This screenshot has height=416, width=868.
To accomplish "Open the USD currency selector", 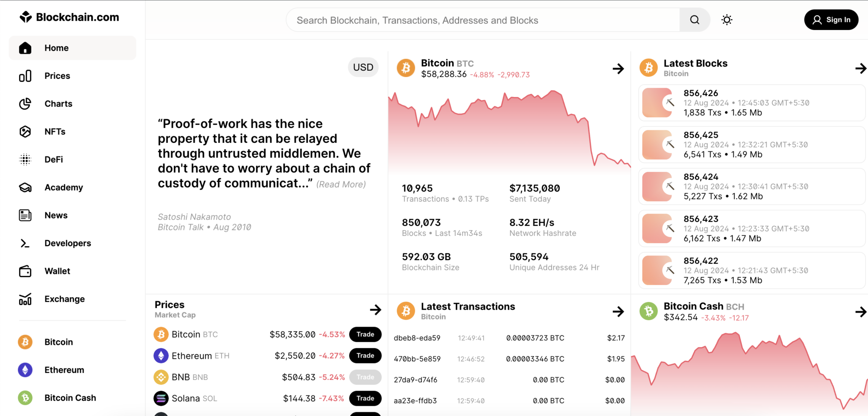I will pyautogui.click(x=363, y=67).
